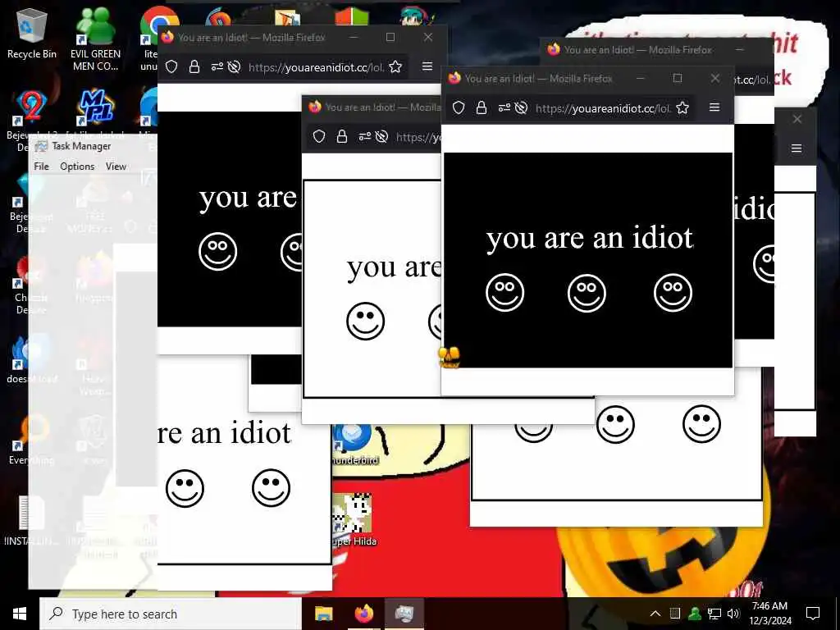840x630 pixels.
Task: Click the Firefox taskbar button
Action: 364,614
